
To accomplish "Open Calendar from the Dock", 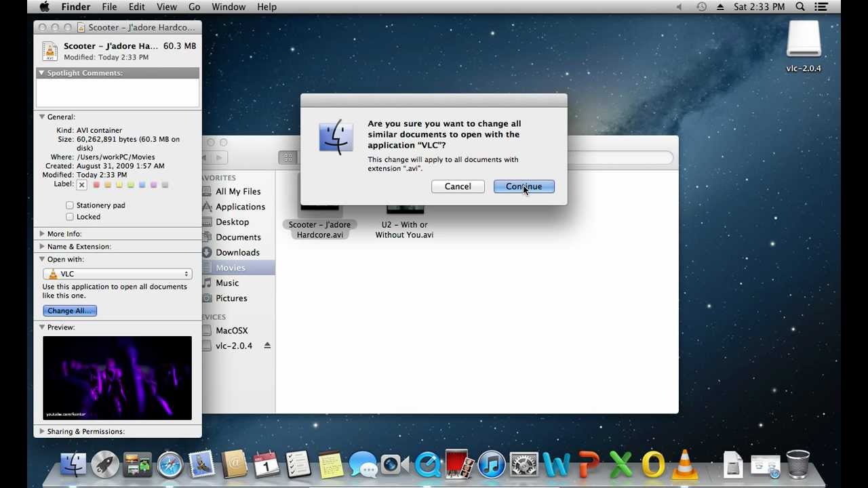I will coord(267,465).
